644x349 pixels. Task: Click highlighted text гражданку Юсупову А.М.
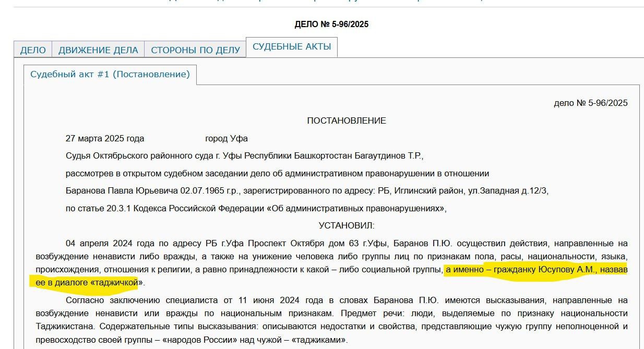tap(543, 270)
